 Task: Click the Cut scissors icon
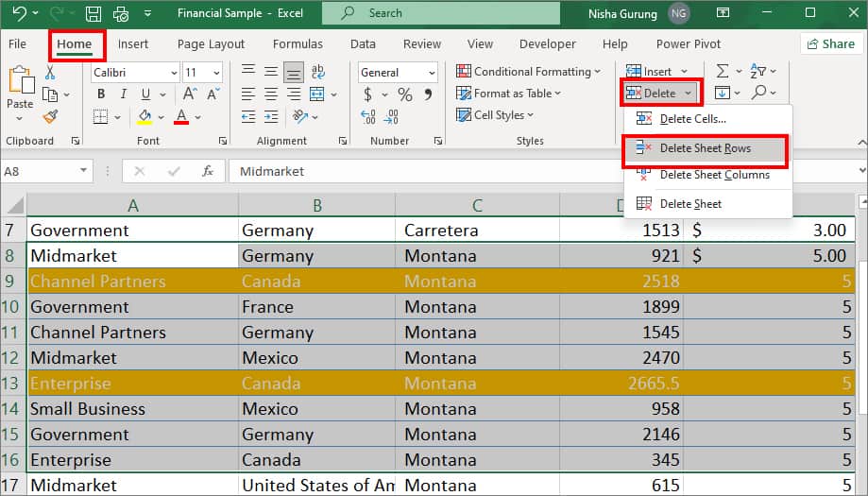point(50,73)
